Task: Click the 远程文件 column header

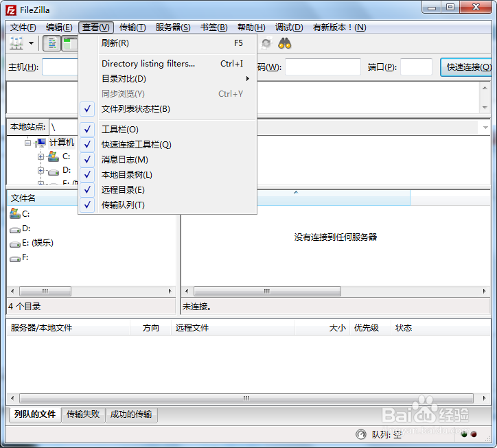Action: click(233, 328)
